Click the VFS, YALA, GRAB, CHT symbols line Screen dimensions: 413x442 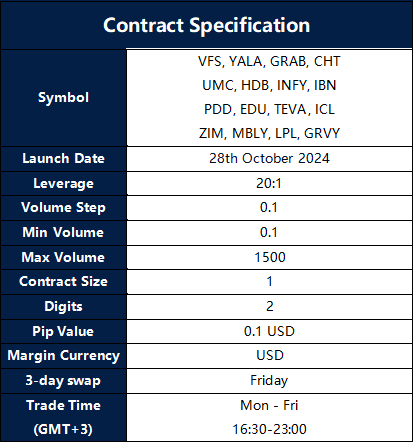(269, 61)
